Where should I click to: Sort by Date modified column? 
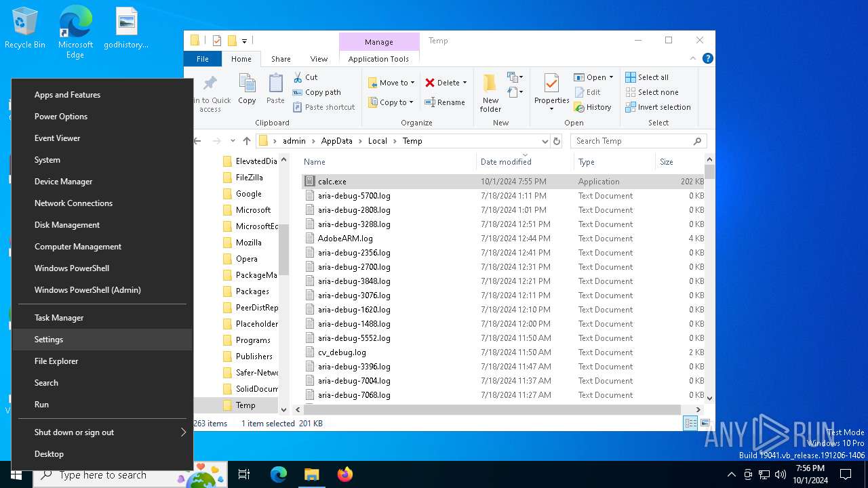click(x=525, y=162)
